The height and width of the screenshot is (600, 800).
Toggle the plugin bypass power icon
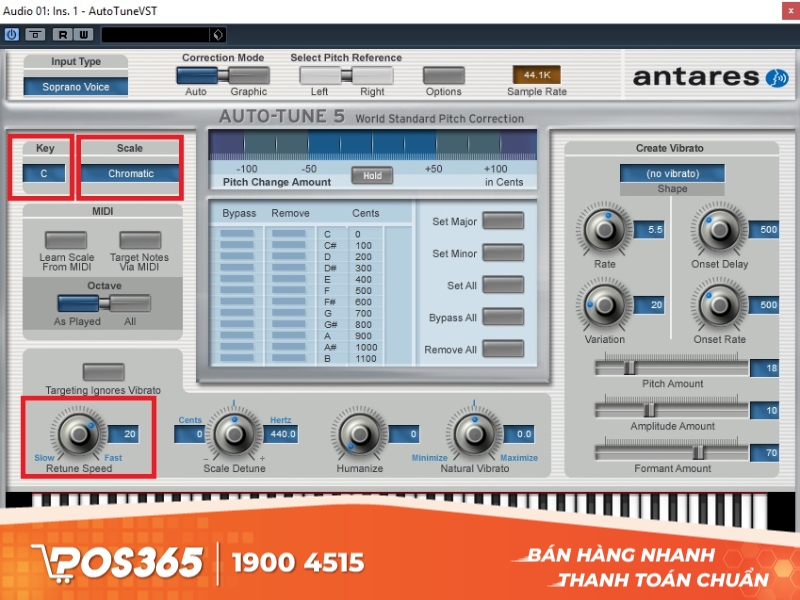click(10, 33)
